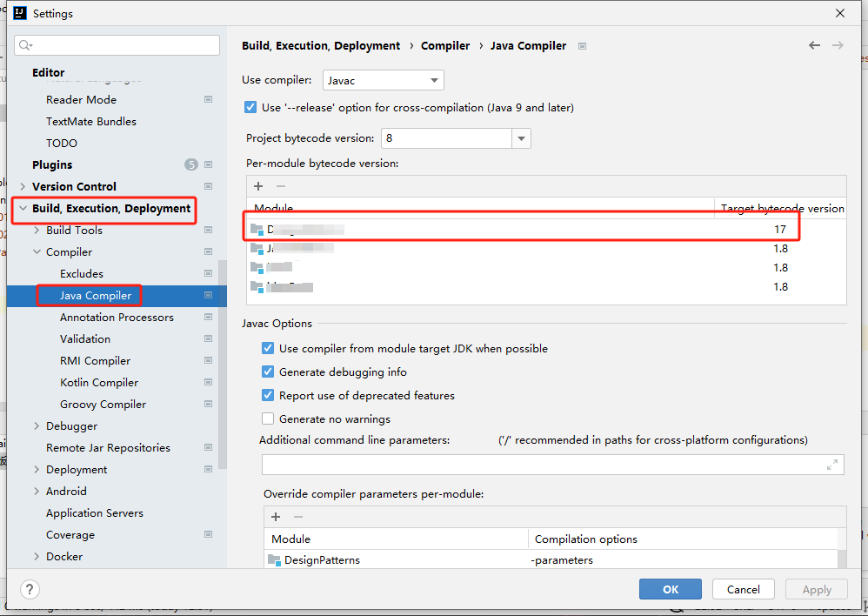Click the back navigation arrow

point(814,45)
